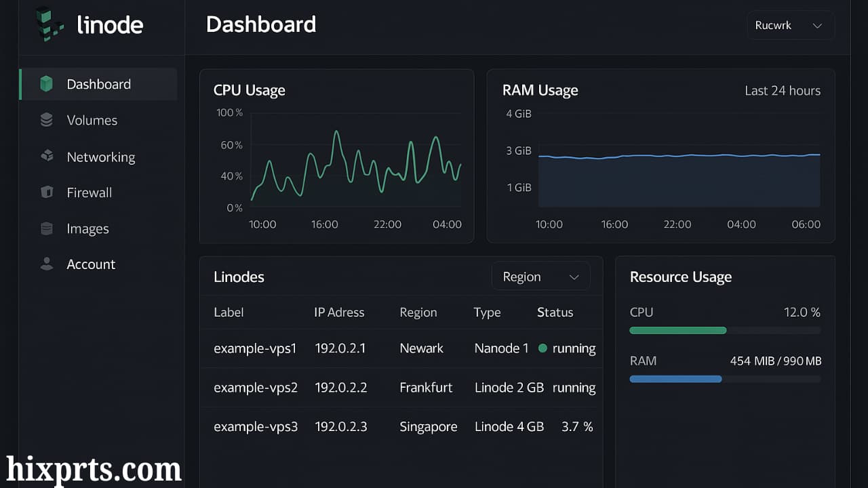Screen dimensions: 868x488
Task: Sort by the Status column header
Action: [555, 312]
